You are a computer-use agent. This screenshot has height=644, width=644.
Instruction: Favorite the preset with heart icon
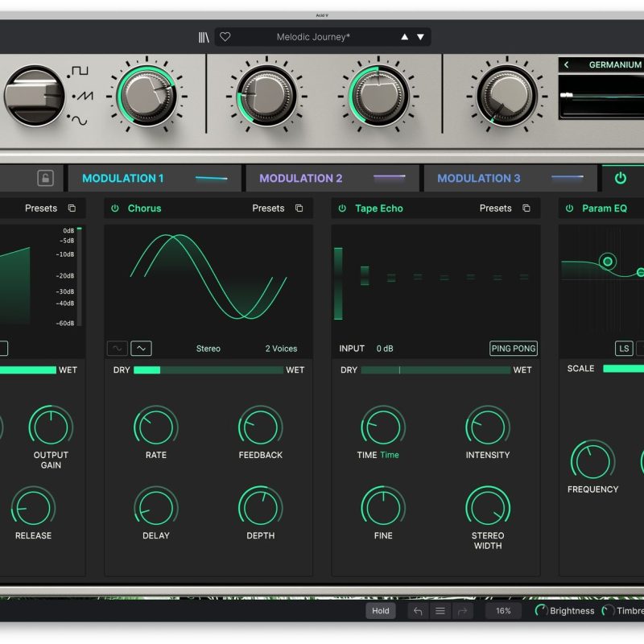225,37
